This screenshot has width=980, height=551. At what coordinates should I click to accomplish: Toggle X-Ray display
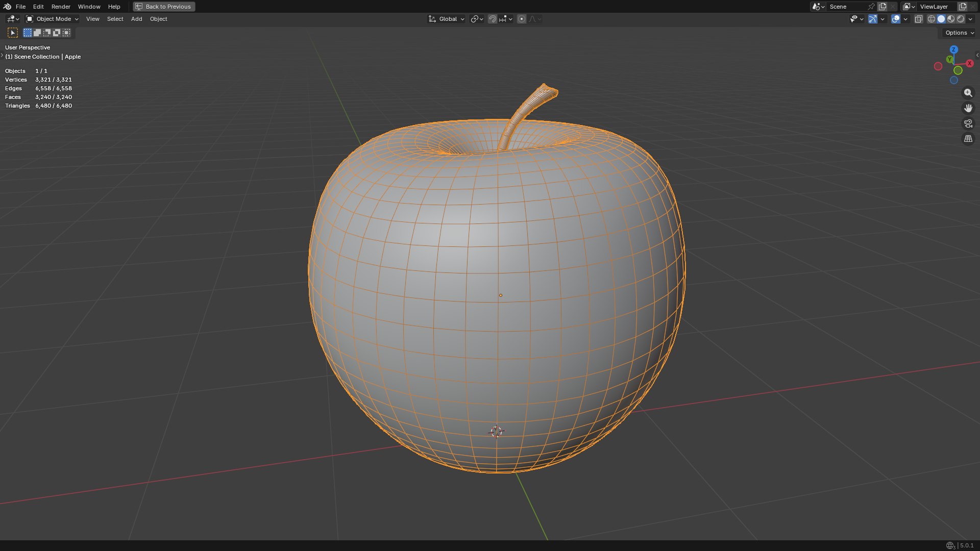click(918, 19)
